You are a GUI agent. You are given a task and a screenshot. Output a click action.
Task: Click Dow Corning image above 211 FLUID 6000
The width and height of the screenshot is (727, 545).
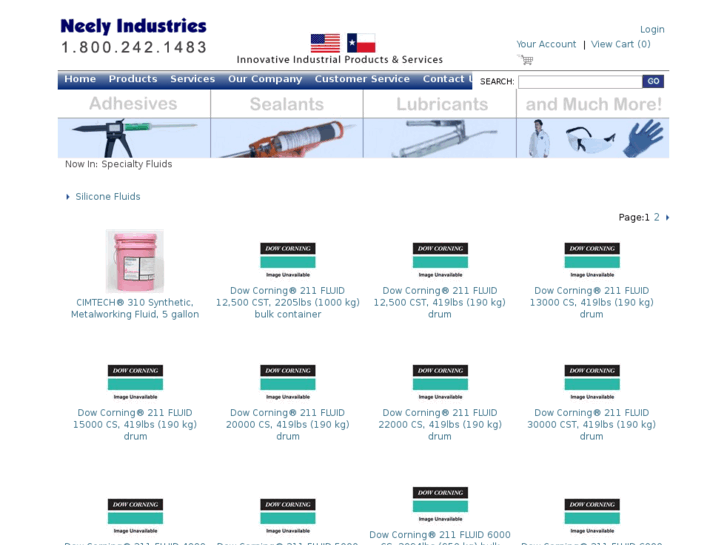coord(440,504)
